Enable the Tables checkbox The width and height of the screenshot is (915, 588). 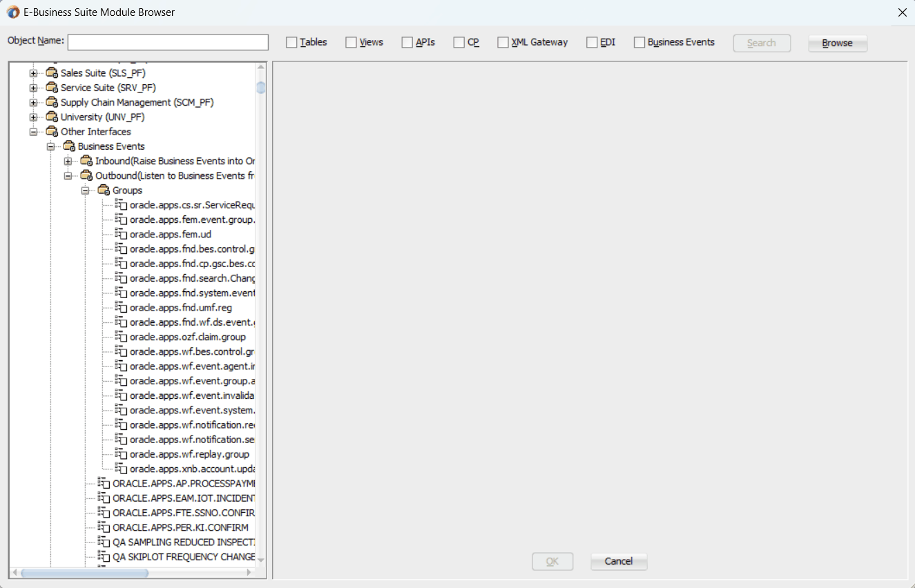pyautogui.click(x=291, y=43)
